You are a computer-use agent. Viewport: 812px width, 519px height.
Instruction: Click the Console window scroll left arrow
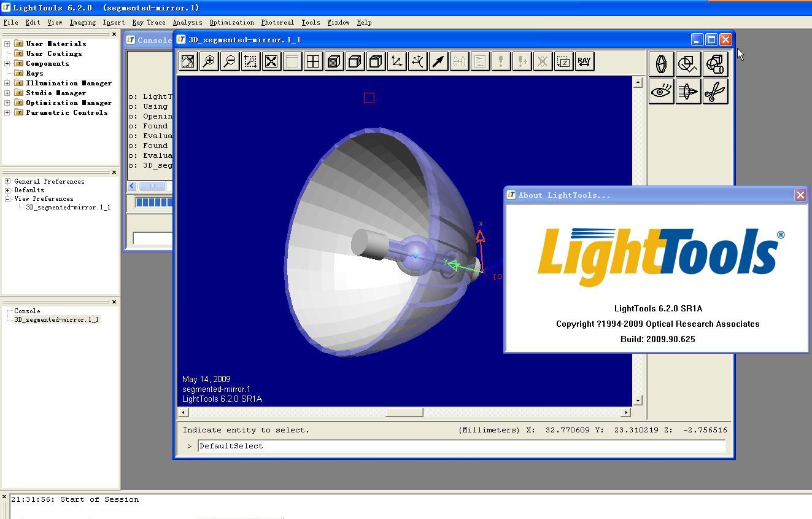coord(132,185)
